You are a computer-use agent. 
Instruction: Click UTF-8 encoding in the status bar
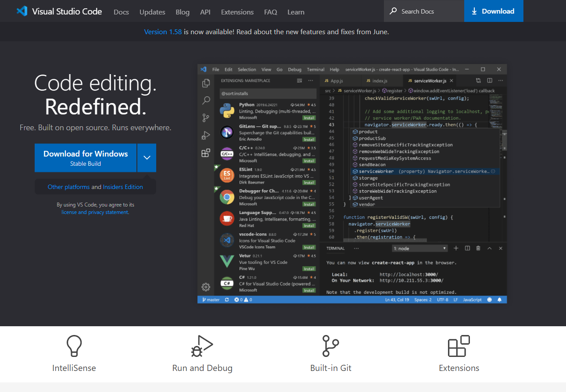pyautogui.click(x=442, y=300)
